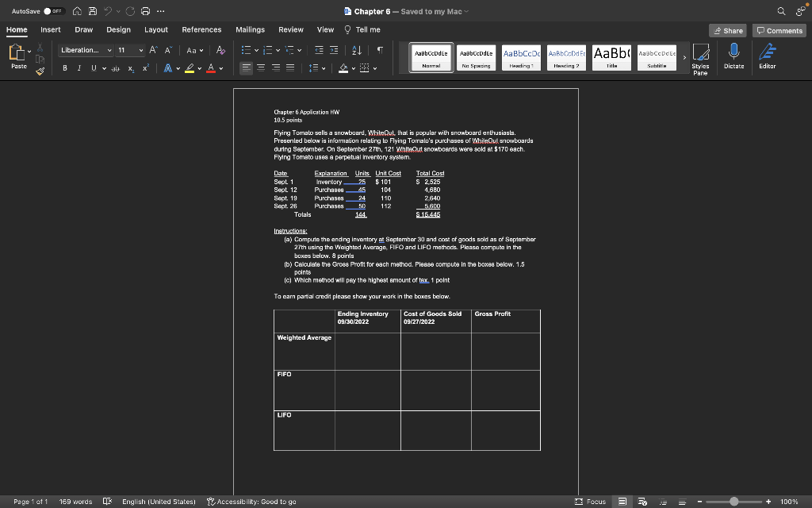The width and height of the screenshot is (812, 508).
Task: Align paragraph text to the right
Action: point(276,68)
